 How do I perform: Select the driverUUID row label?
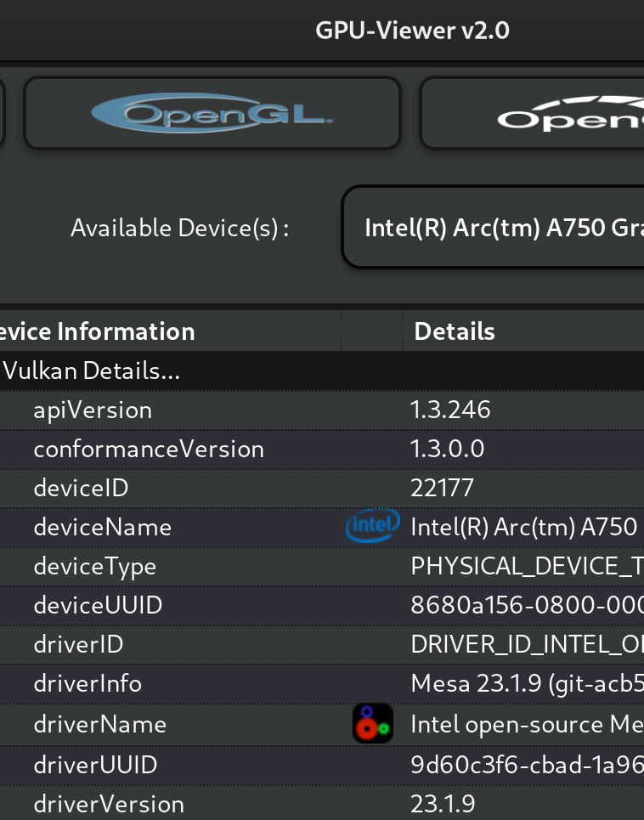point(95,765)
